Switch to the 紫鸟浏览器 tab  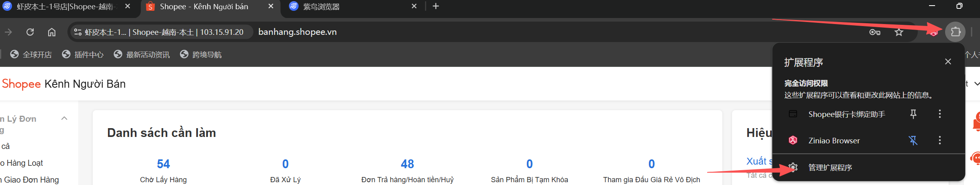tap(321, 7)
